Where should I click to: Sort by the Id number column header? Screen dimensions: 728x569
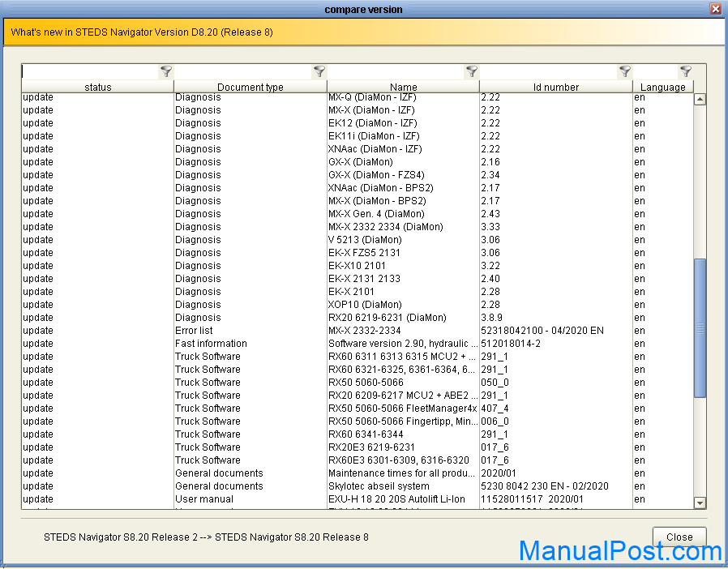coord(556,87)
